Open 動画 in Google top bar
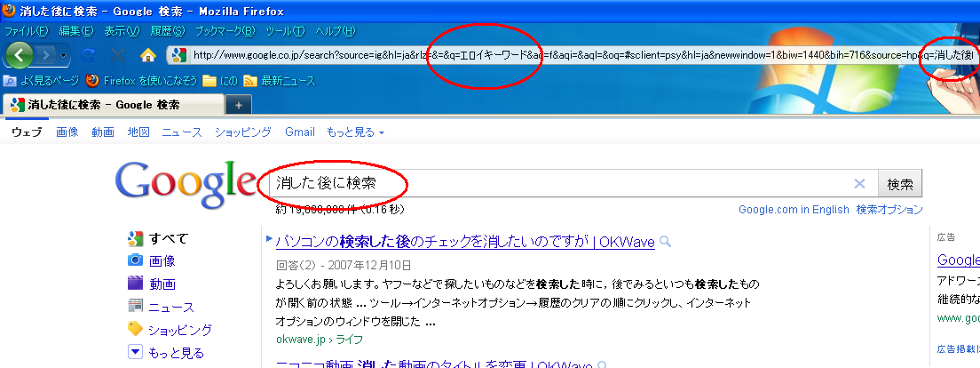This screenshot has height=368, width=980. pos(102,132)
